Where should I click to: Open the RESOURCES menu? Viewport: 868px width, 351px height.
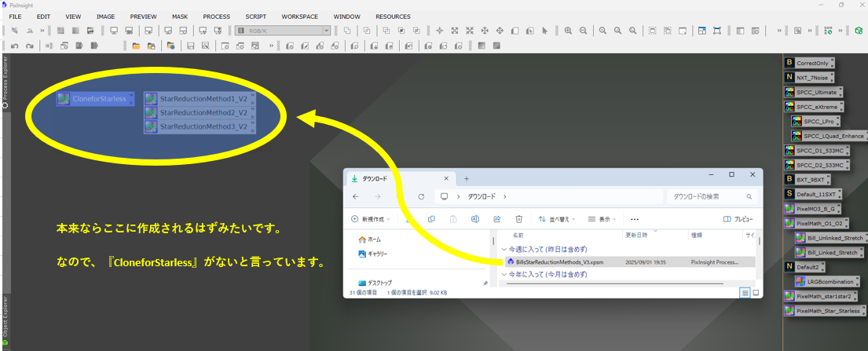coord(393,16)
